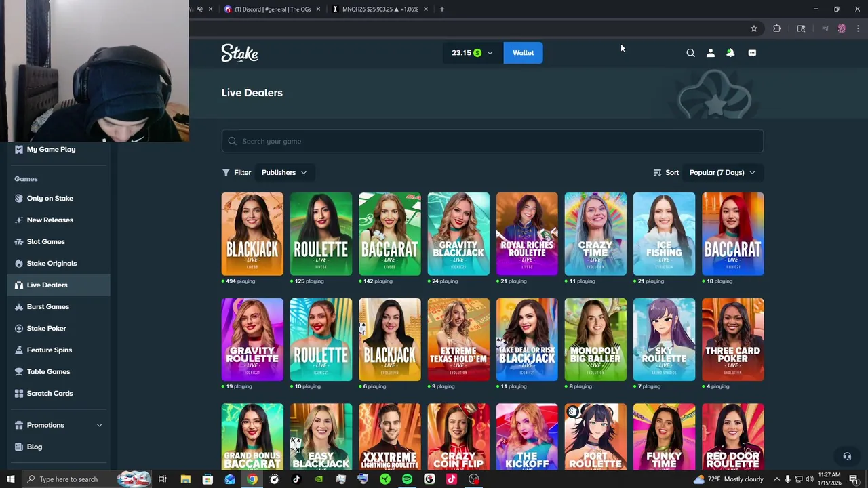Open the Windows notification center icon
This screenshot has width=868, height=488.
click(854, 479)
